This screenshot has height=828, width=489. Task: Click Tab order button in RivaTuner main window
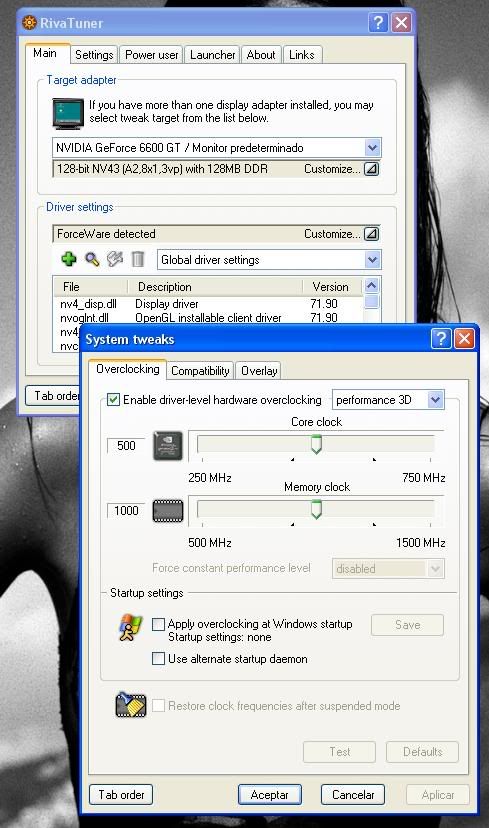53,395
